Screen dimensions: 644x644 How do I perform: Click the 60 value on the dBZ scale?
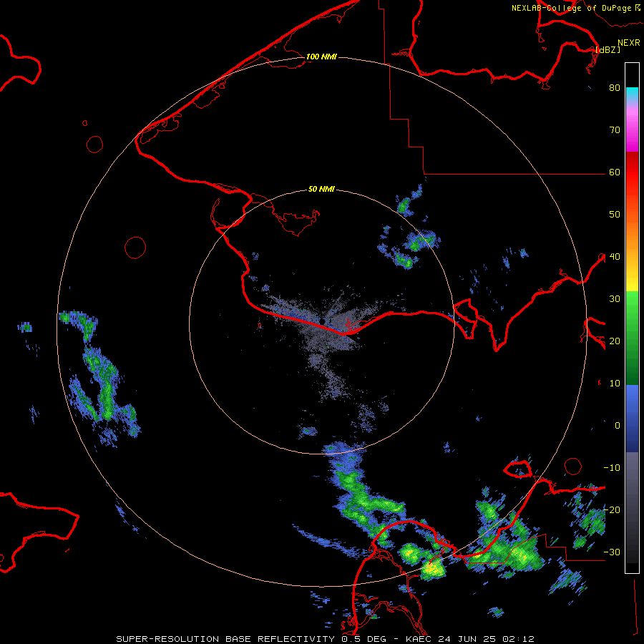pyautogui.click(x=615, y=172)
